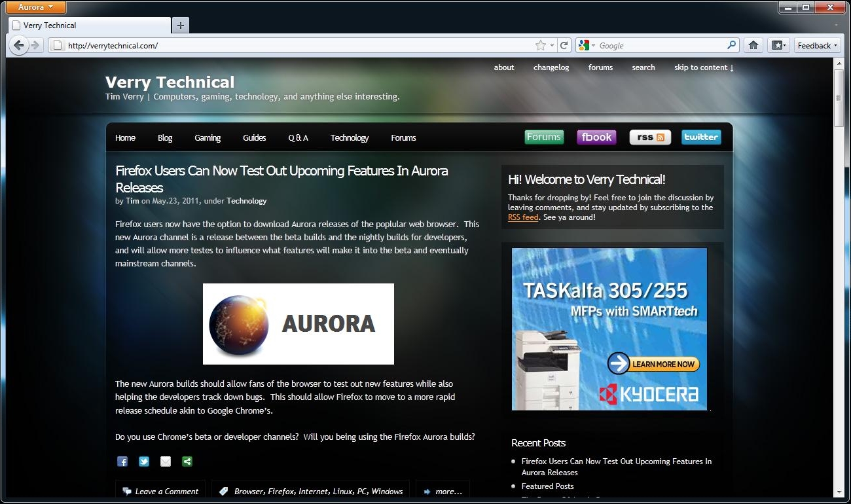
Task: Share post via Facebook icon
Action: pyautogui.click(x=122, y=461)
